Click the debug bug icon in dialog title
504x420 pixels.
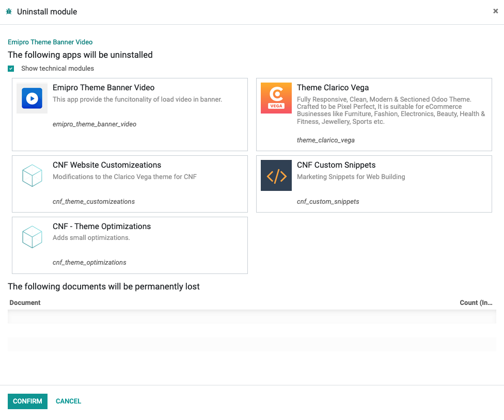coord(9,11)
